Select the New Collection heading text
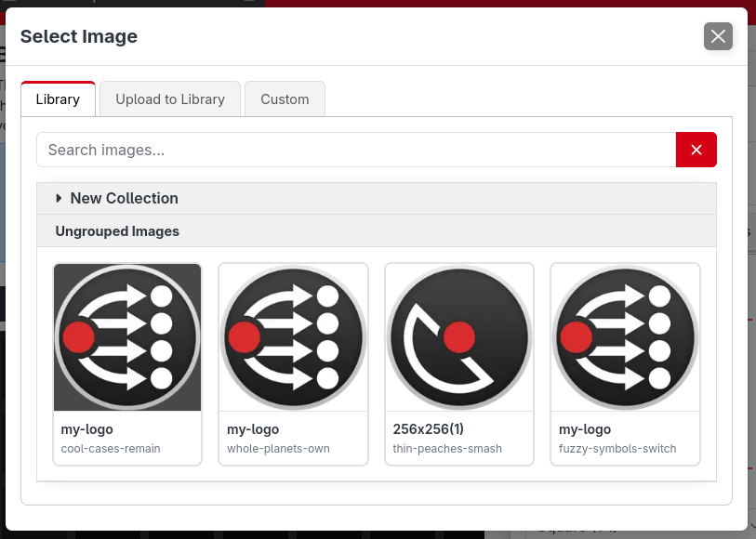The width and height of the screenshot is (756, 539). tap(125, 198)
